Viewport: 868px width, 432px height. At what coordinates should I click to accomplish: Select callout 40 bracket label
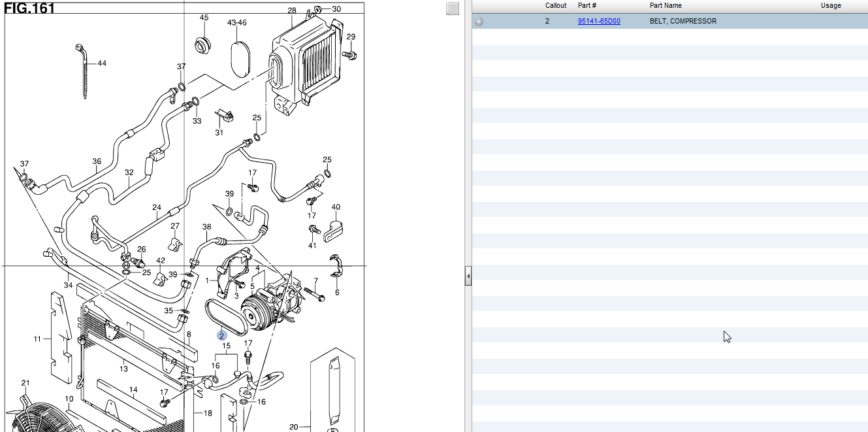123,369
